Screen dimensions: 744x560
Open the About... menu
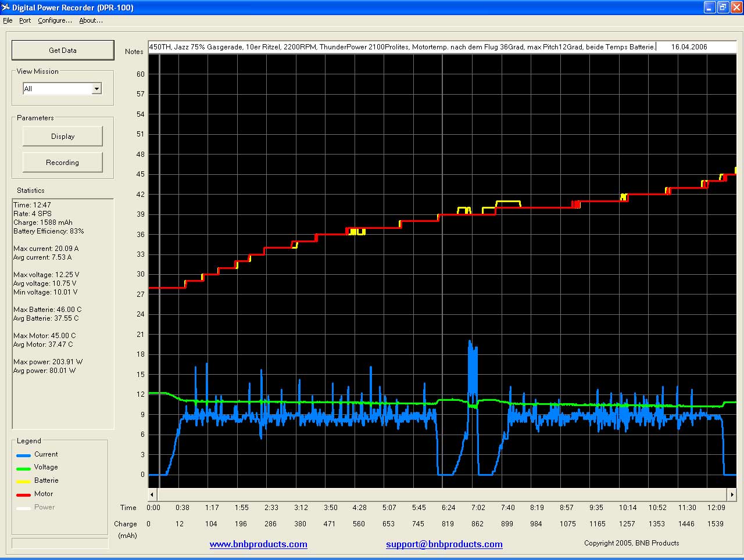pyautogui.click(x=91, y=20)
